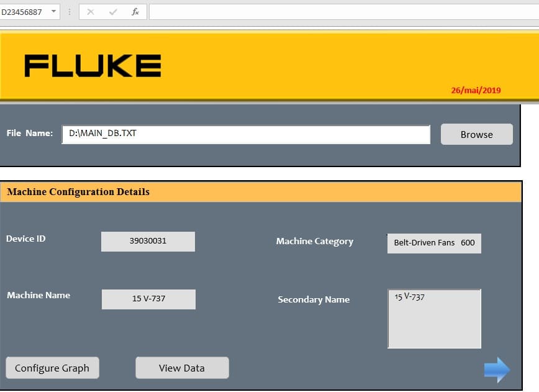Image resolution: width=539 pixels, height=392 pixels.
Task: Click the red date 26/mai/2019
Action: 476,90
